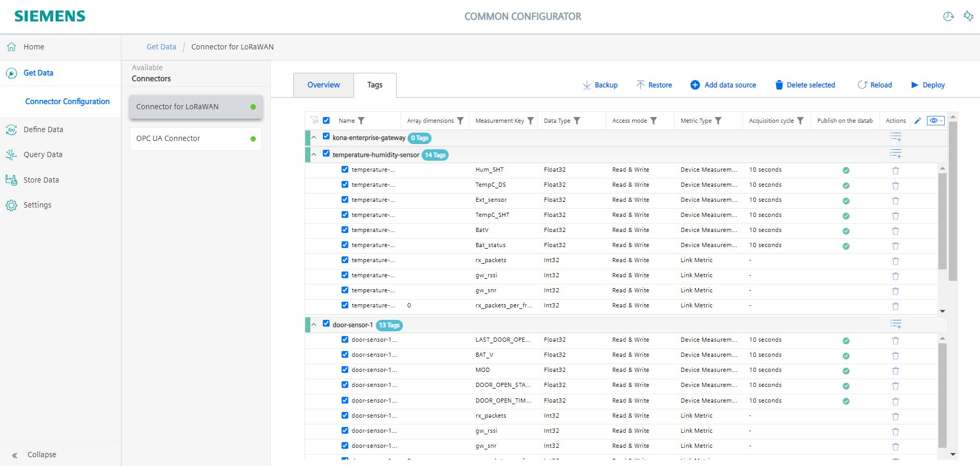The height and width of the screenshot is (466, 980).
Task: Click the hand pointer icon in header
Action: [x=968, y=16]
